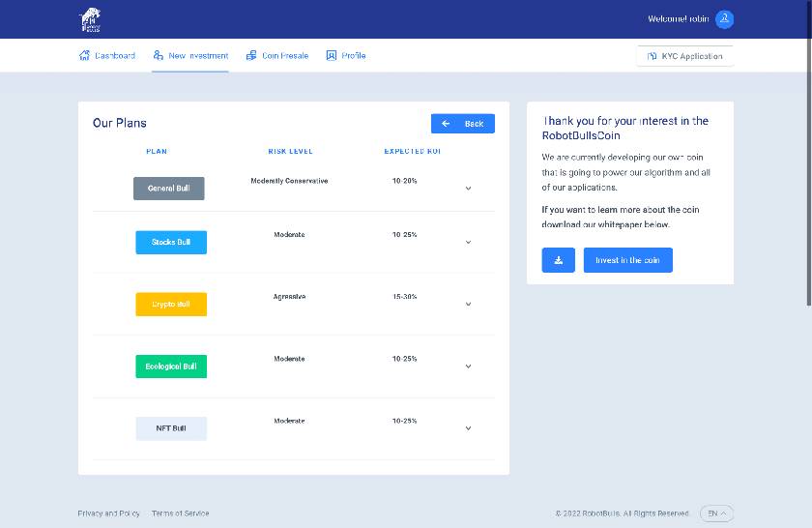The image size is (812, 528).
Task: Expand the Stocks Bull plan details
Action: [468, 243]
